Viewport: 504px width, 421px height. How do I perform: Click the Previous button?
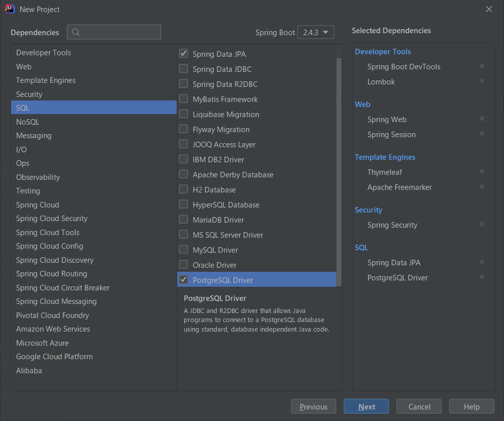(x=313, y=406)
